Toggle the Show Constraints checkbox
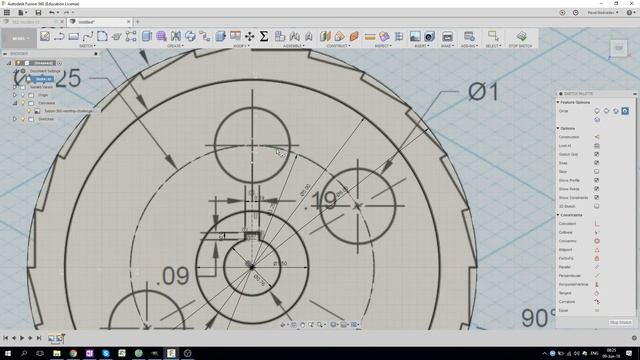Image resolution: width=640 pixels, height=360 pixels. pos(597,198)
